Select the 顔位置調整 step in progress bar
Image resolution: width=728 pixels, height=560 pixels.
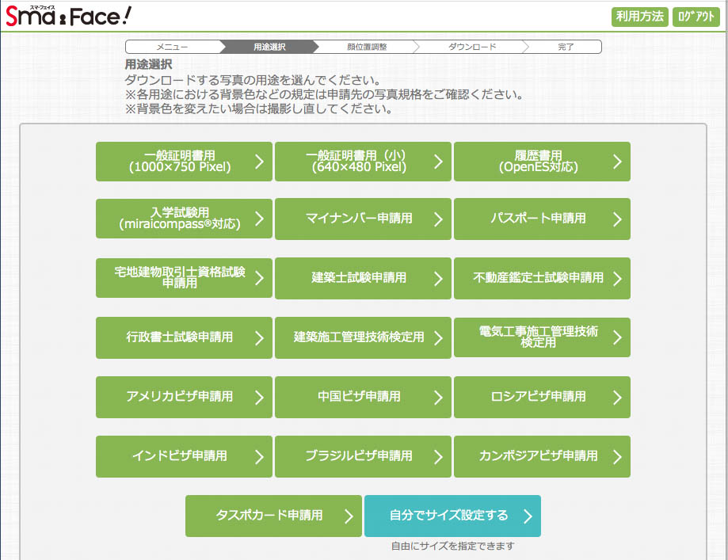(x=367, y=47)
